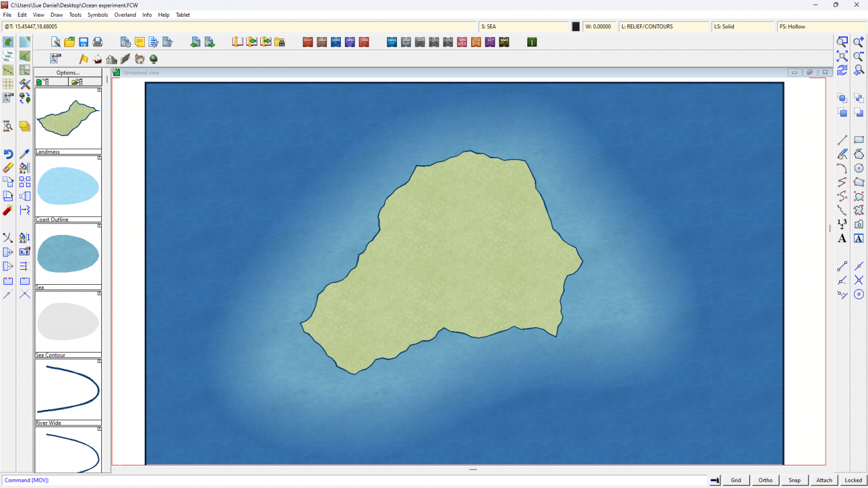The image size is (868, 488).
Task: Open the S: SEA sheet selector
Action: click(524, 27)
